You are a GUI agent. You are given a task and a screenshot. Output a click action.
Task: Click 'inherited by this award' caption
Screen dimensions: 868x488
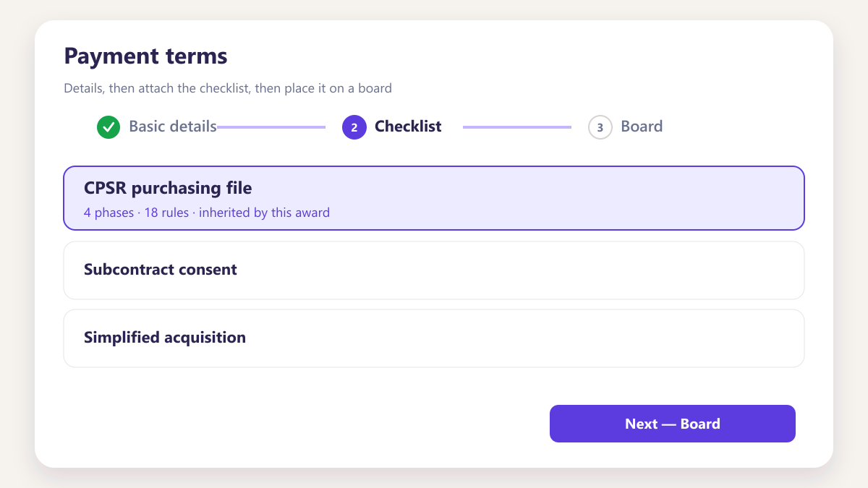[264, 213]
